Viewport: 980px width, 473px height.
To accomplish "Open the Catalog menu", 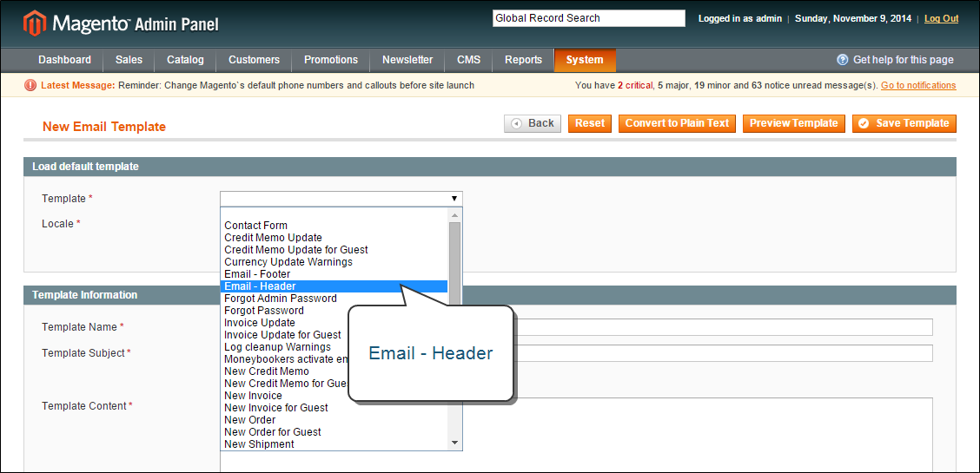I will point(185,60).
